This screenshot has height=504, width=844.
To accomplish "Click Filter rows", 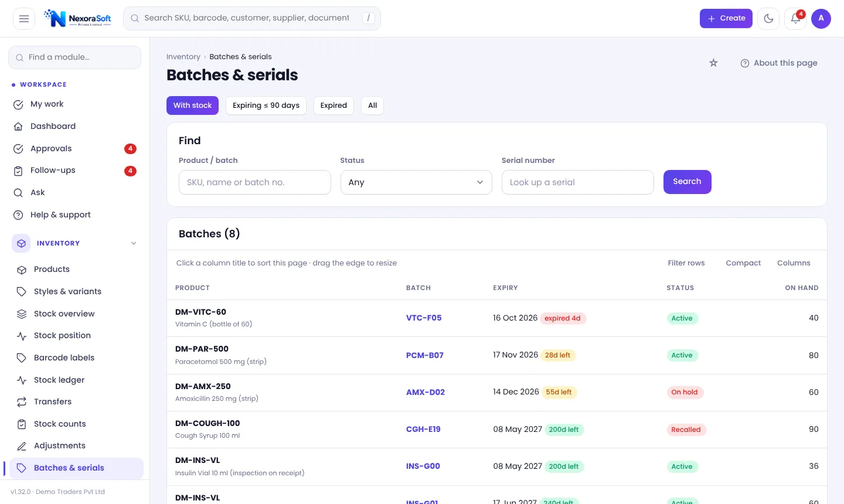I will click(686, 263).
